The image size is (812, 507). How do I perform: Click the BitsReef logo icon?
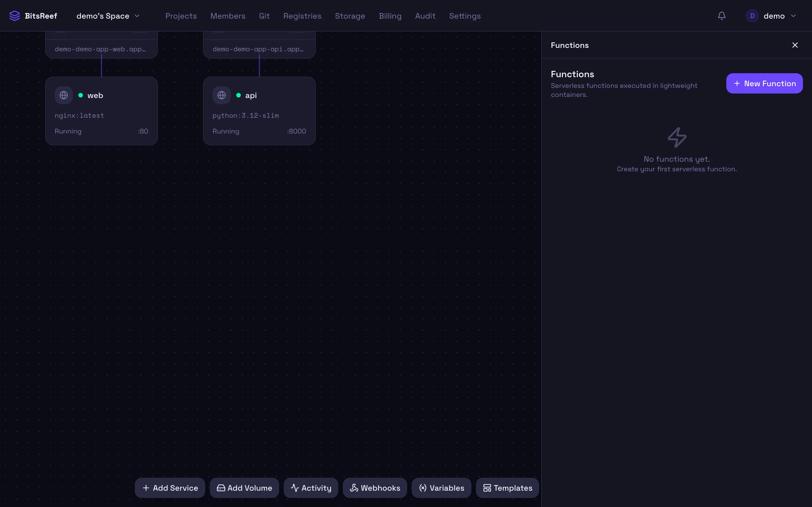[x=14, y=16]
